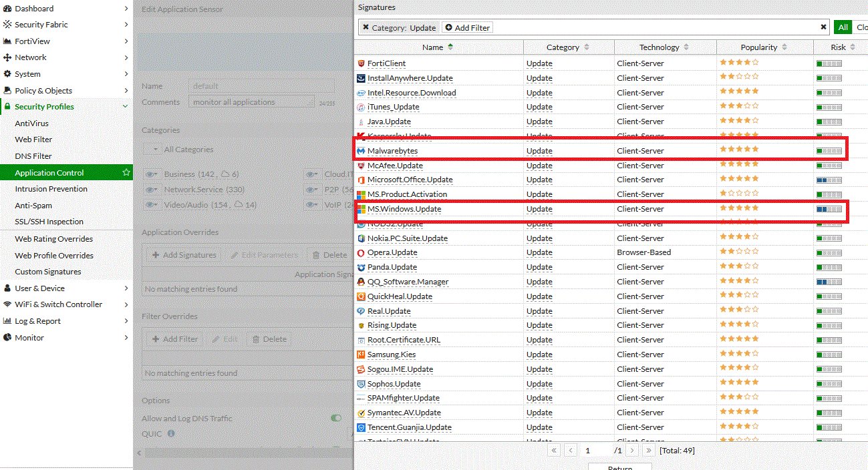Image resolution: width=868 pixels, height=470 pixels.
Task: Collapse the Security Profiles section
Action: click(125, 107)
